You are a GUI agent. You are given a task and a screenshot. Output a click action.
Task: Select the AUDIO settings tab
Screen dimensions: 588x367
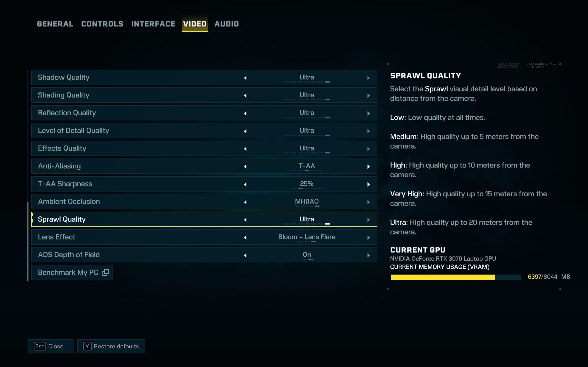pos(226,24)
